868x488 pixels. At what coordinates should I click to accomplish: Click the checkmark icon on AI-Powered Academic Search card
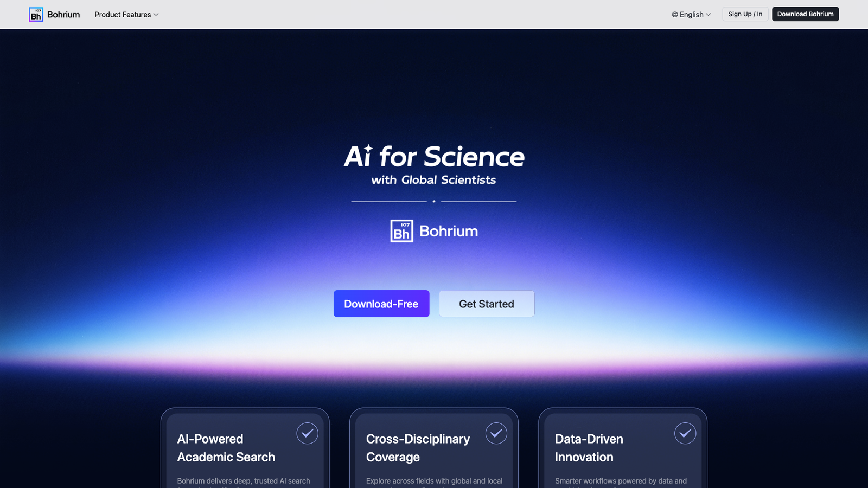[x=307, y=433]
